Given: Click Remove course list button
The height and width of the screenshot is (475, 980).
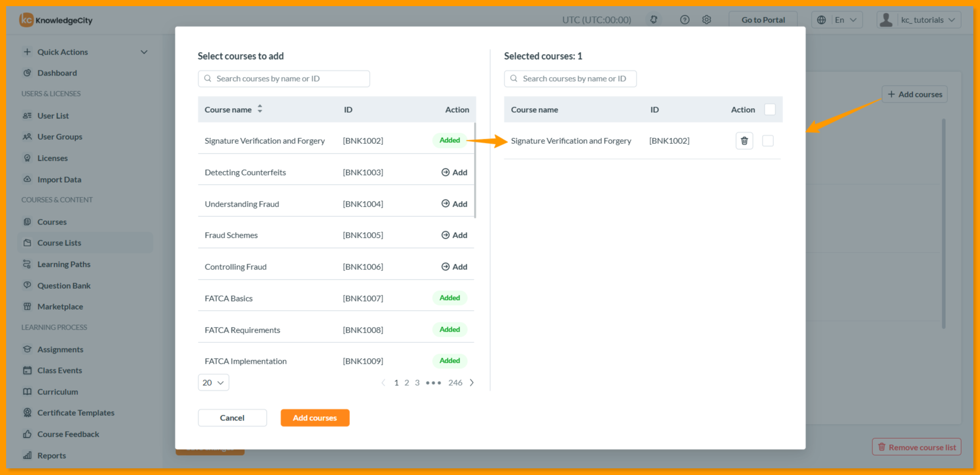Looking at the screenshot, I should [917, 447].
